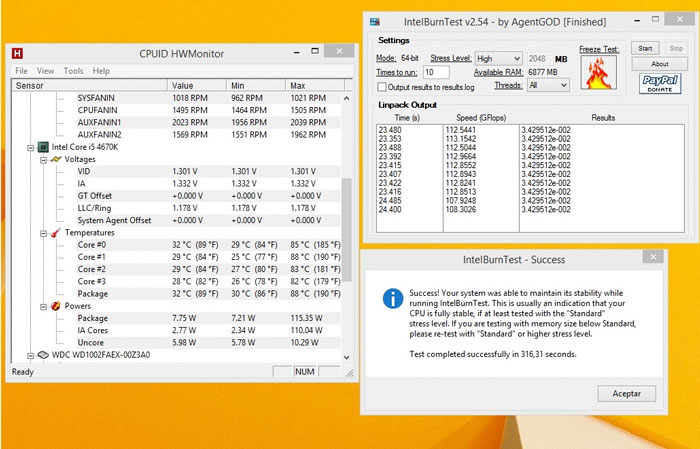The height and width of the screenshot is (449, 700).
Task: Collapse the WDC WD1002FAEX drive node
Action: [30, 355]
